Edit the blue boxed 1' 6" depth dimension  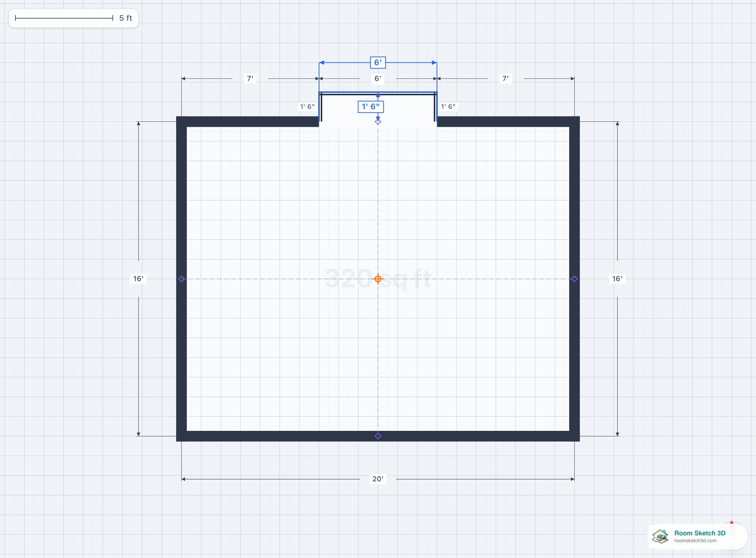tap(370, 107)
